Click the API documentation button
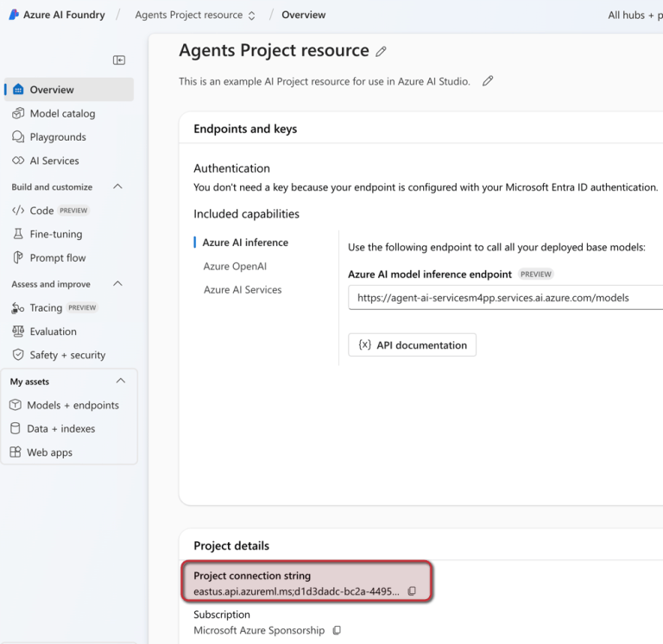 point(412,344)
